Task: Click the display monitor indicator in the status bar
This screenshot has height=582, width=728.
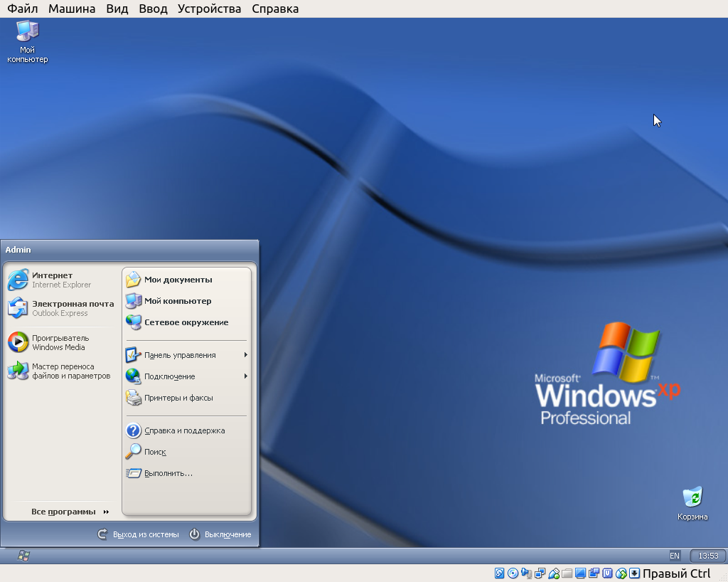Action: 580,573
